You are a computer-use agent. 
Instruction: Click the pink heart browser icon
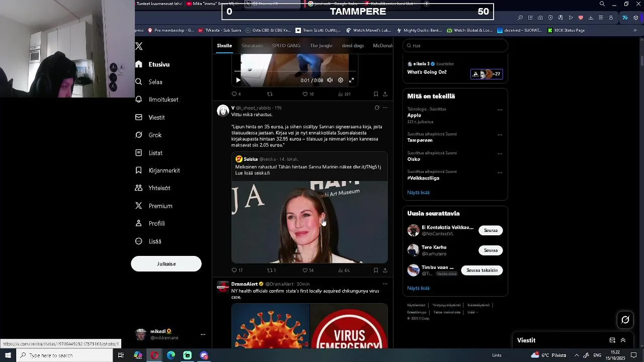581,18
